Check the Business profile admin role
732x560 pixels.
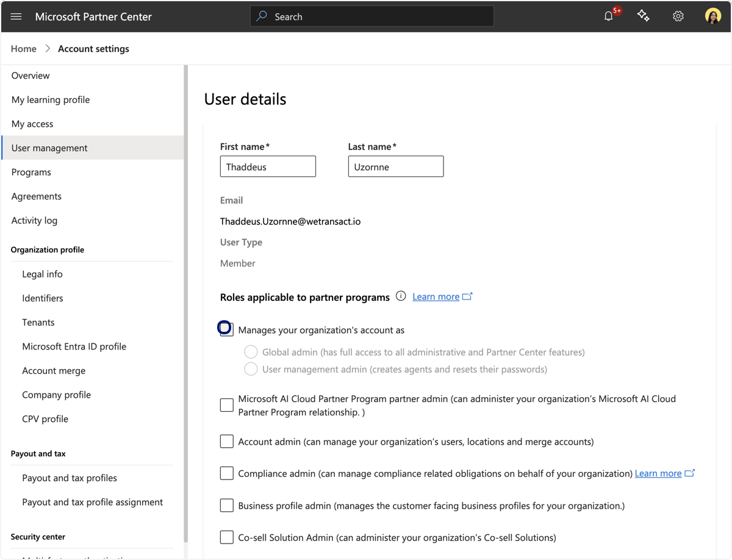point(226,505)
